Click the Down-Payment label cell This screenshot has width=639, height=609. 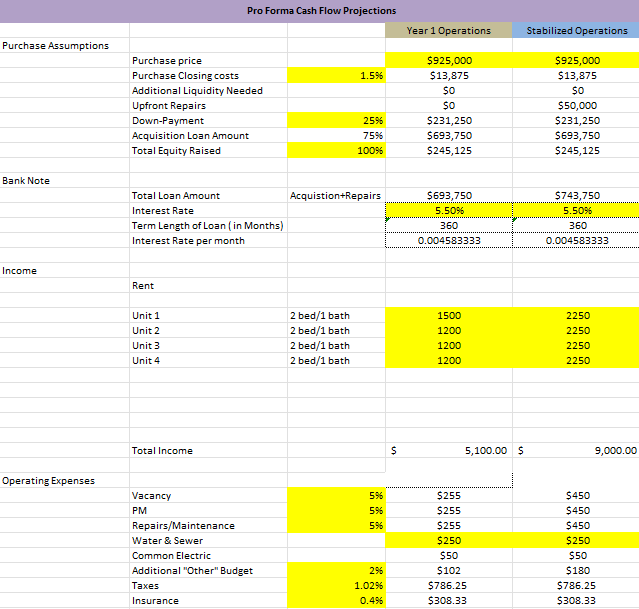(x=208, y=121)
